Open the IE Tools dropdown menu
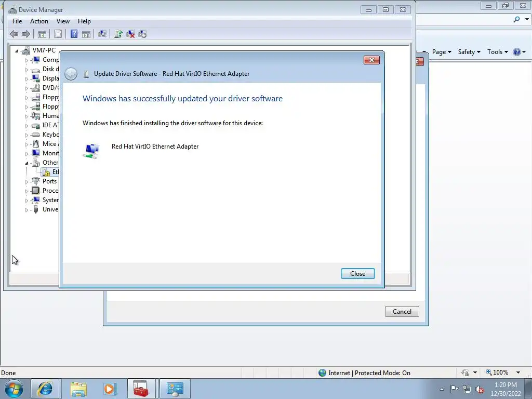This screenshot has width=532, height=399. 497,52
